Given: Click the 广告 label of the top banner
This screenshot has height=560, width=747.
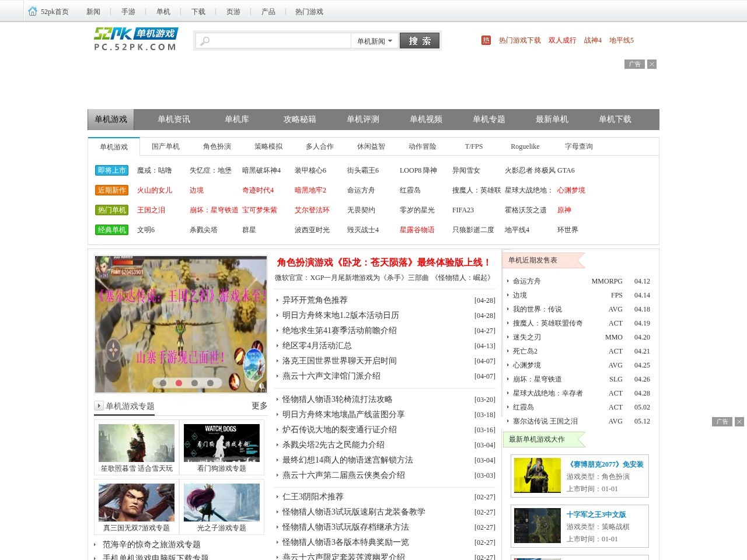Looking at the screenshot, I should (634, 64).
